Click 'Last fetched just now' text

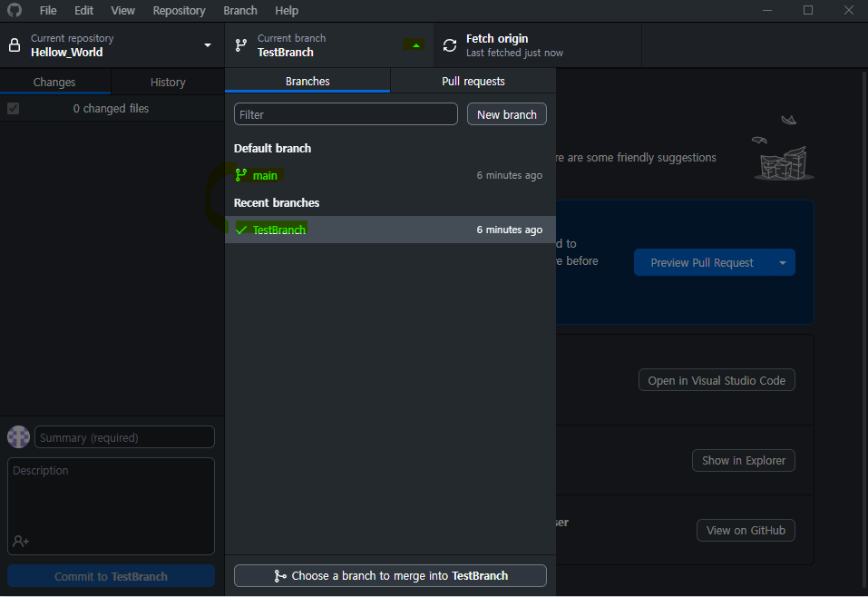pos(514,53)
